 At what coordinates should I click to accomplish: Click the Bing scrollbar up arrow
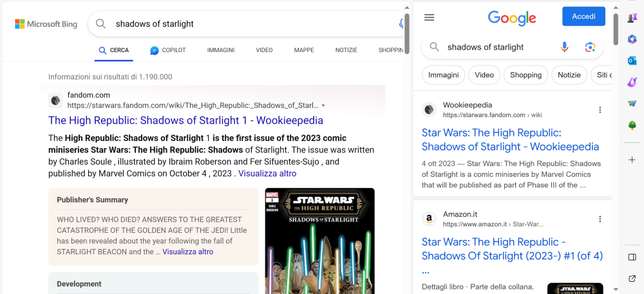(x=407, y=7)
